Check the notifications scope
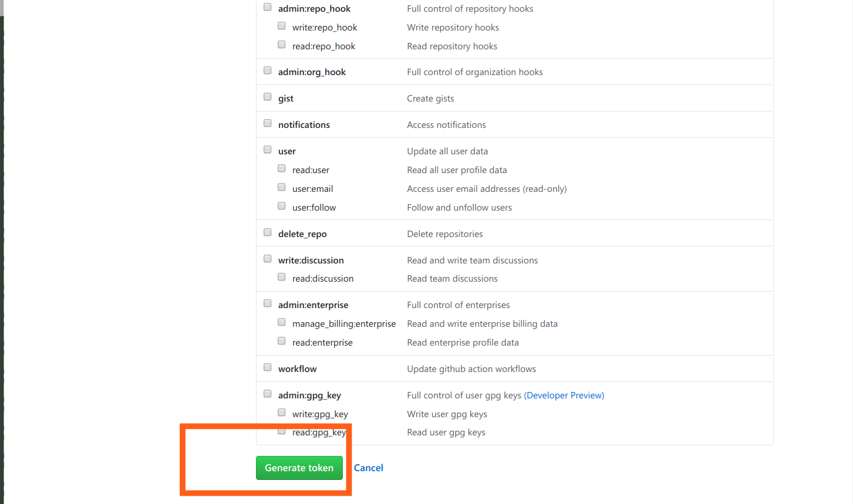Viewport: 853px width, 504px height. [268, 124]
